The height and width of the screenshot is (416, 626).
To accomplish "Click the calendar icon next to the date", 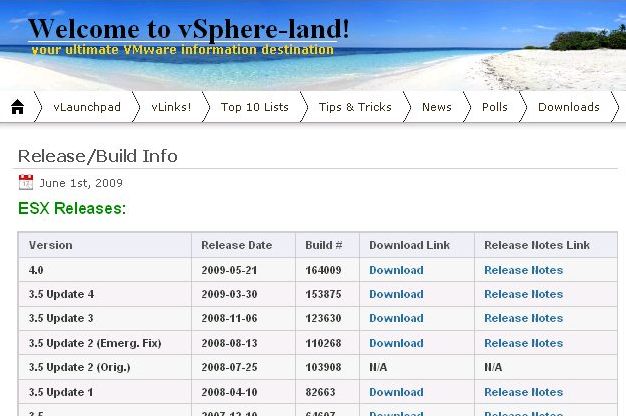I will (x=26, y=182).
